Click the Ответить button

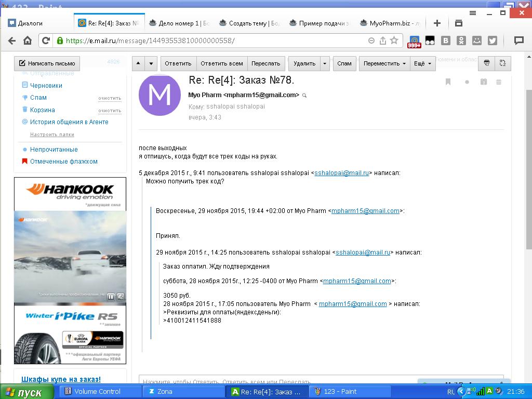(178, 63)
